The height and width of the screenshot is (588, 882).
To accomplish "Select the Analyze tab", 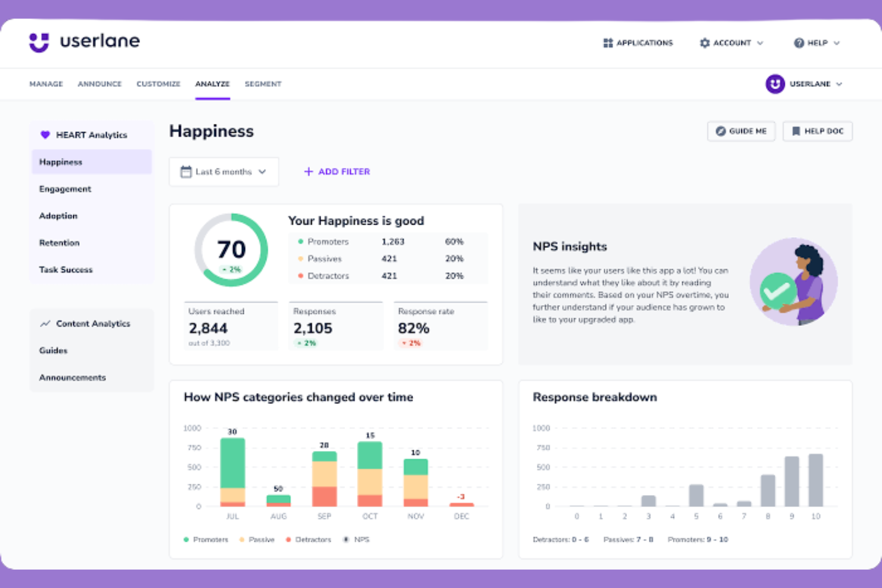I will point(212,84).
